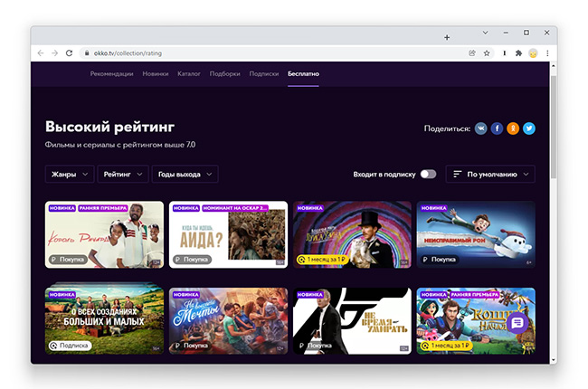Open the purple chat support bubble

tap(517, 322)
